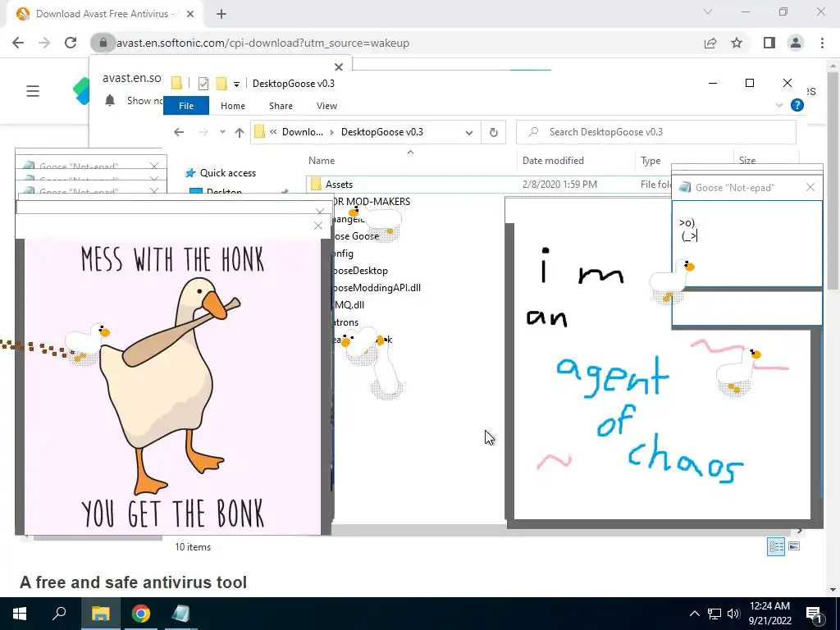Go up one folder level in Explorer
840x630 pixels.
240,132
